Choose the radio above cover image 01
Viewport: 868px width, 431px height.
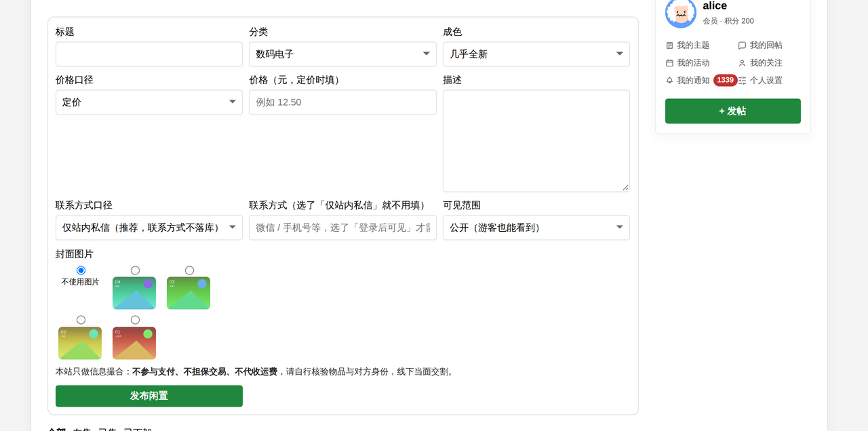136,320
